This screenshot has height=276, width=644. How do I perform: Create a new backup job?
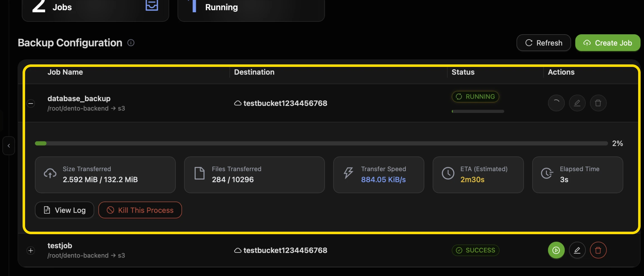click(x=608, y=43)
